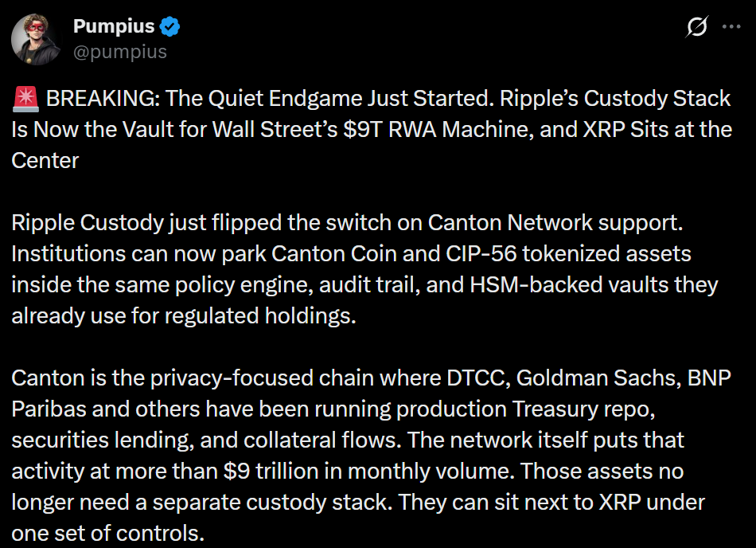Image resolution: width=756 pixels, height=548 pixels.
Task: Select the "$9T RWA Machine" headline text
Action: coord(438,129)
